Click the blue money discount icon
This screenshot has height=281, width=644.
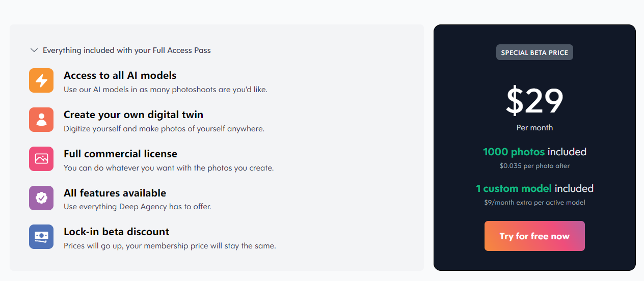[x=41, y=237]
